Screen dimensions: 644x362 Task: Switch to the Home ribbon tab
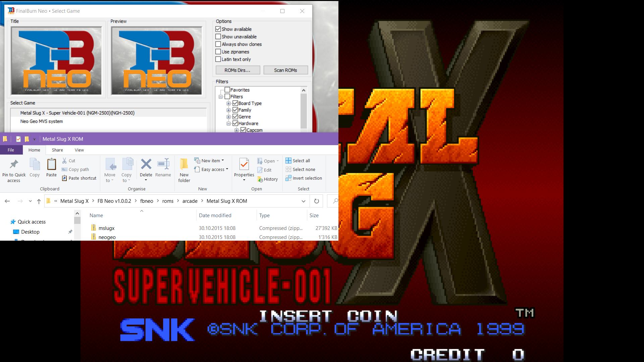coord(34,150)
